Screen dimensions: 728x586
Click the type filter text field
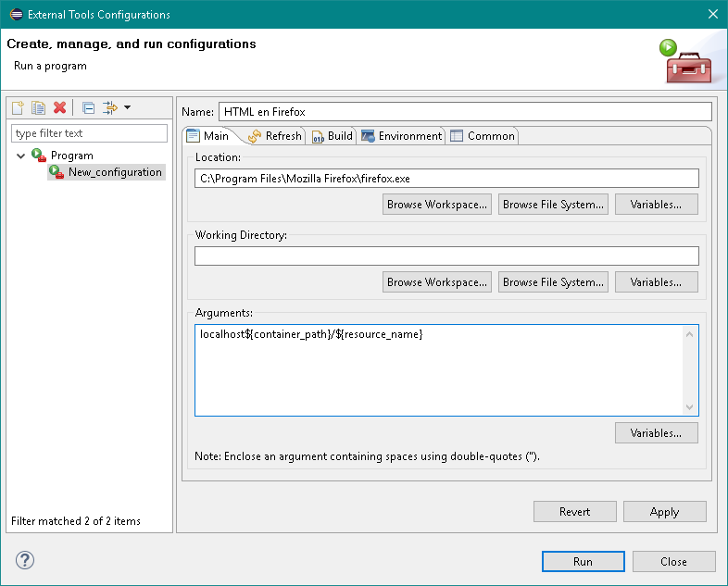tap(89, 133)
